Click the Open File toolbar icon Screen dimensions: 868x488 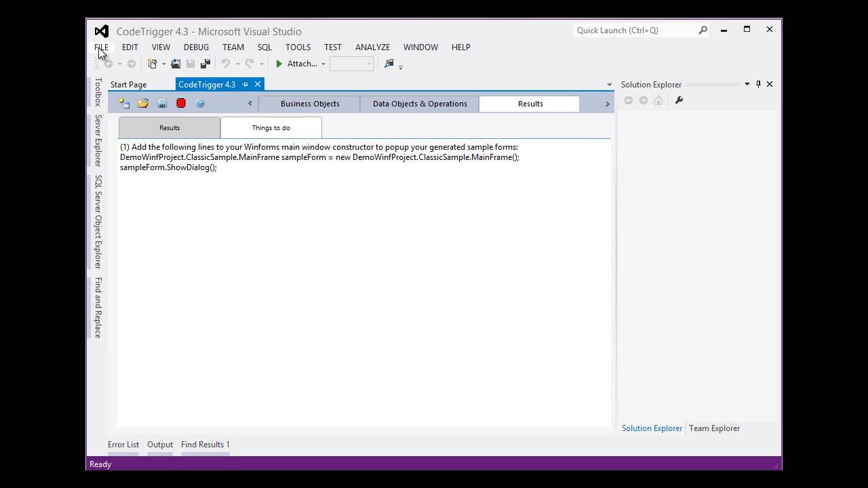click(x=176, y=64)
